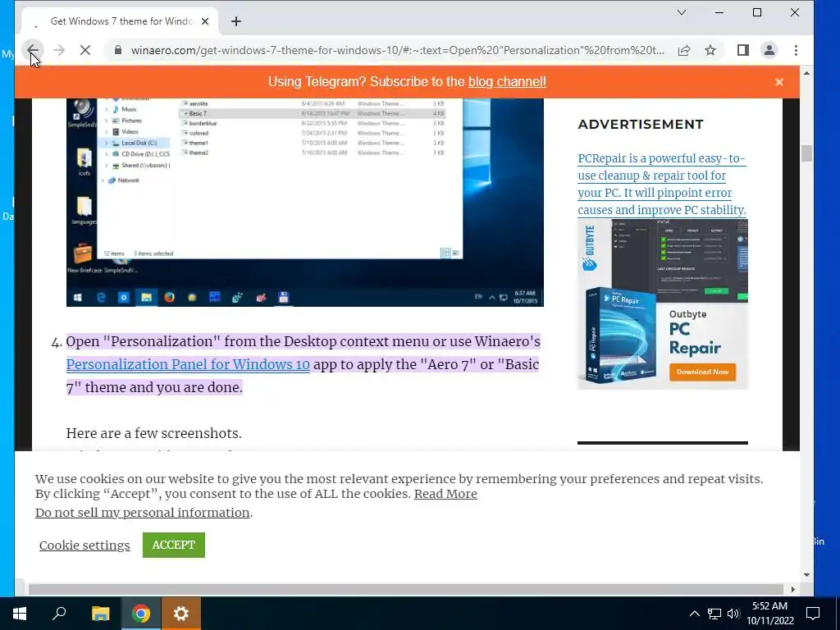Open the network tray icon
Image resolution: width=840 pixels, height=630 pixels.
tap(714, 614)
